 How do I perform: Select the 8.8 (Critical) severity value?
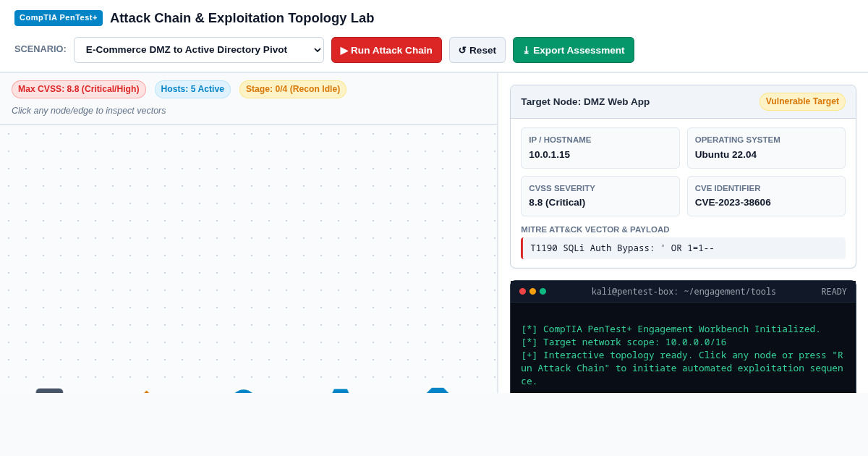coord(557,202)
